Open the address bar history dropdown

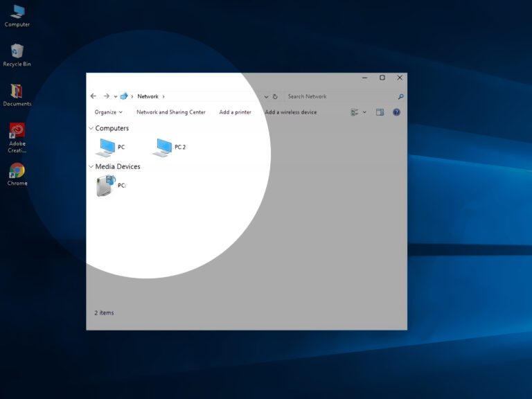click(266, 97)
